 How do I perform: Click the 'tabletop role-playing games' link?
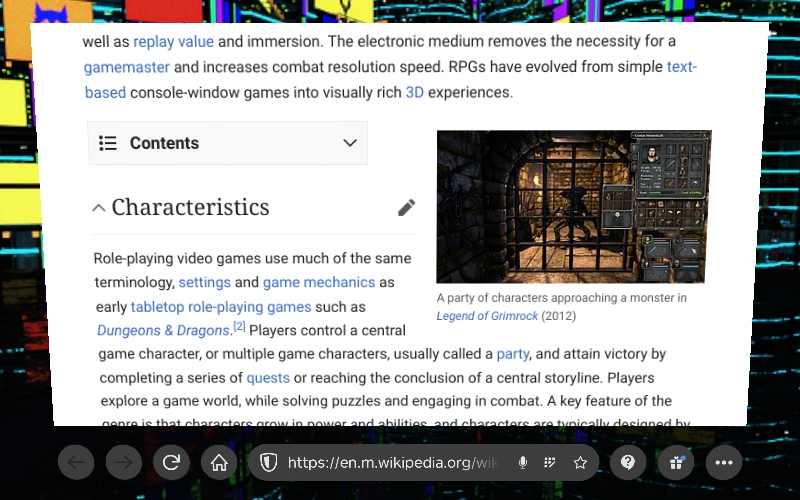[221, 306]
